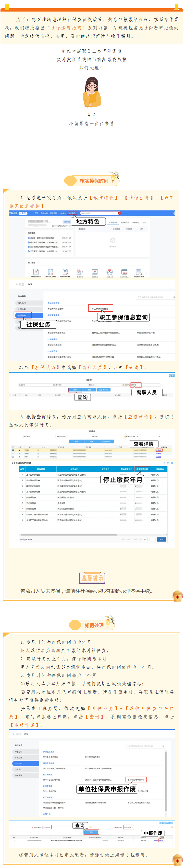The image size is (185, 868).
Task: Click search magnifier icon in lower function search box
Action: (163, 746)
